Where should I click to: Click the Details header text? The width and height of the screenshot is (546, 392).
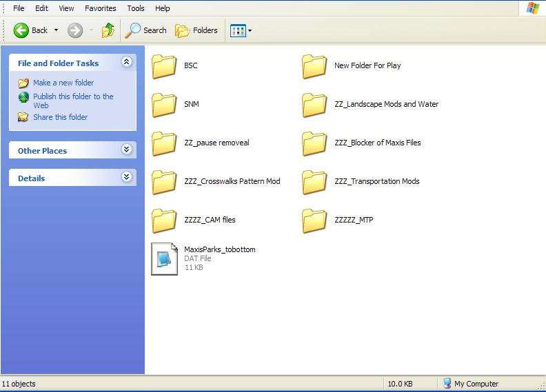click(x=31, y=178)
